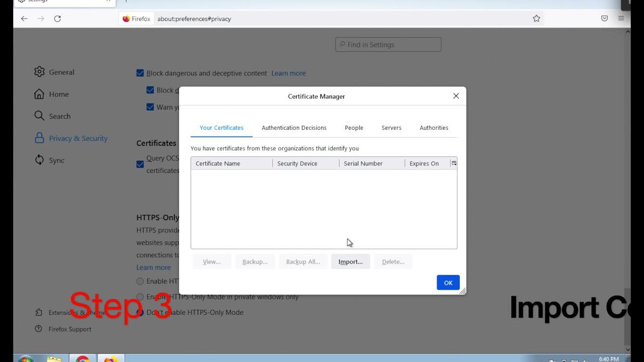Click the Import... button
This screenshot has height=362, width=644.
(351, 261)
